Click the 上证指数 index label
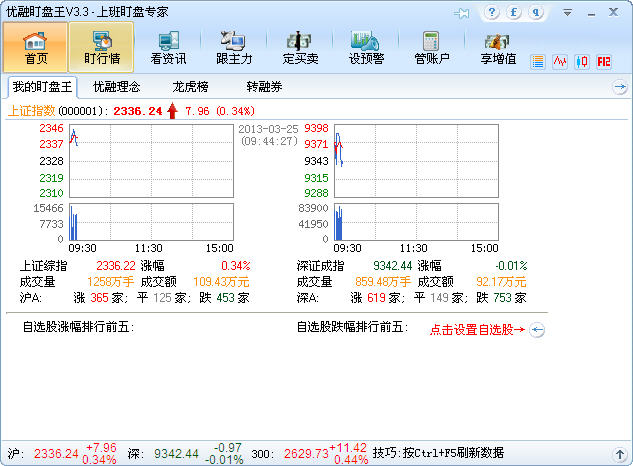Viewport: 633px width, 466px height. pyautogui.click(x=31, y=111)
